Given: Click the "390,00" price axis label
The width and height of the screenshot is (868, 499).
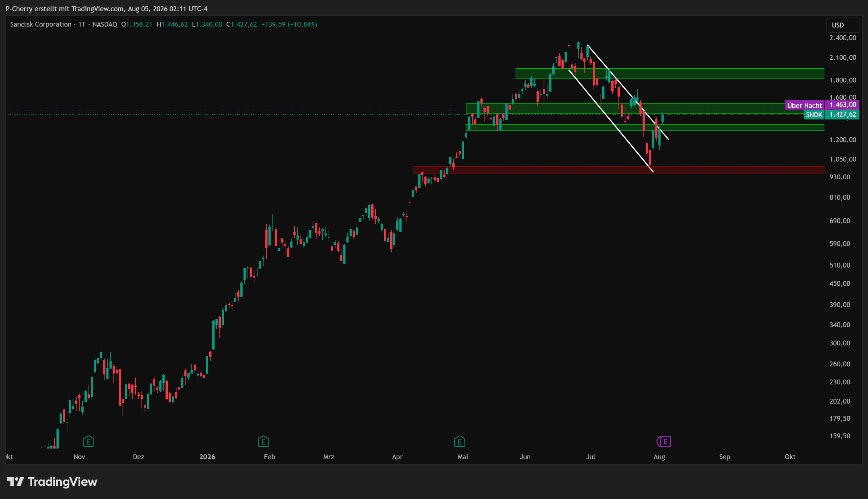Looking at the screenshot, I should coord(840,305).
